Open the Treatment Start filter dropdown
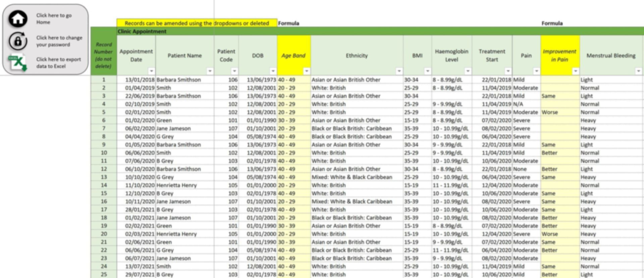The width and height of the screenshot is (644, 278). pos(508,71)
